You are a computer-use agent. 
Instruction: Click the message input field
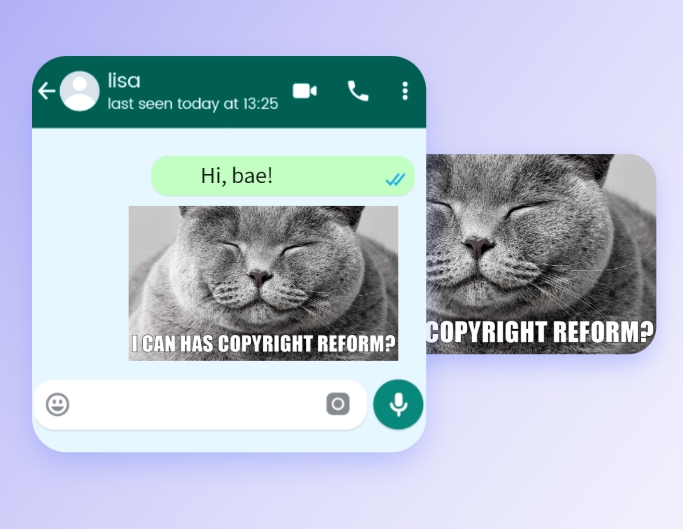pos(200,404)
